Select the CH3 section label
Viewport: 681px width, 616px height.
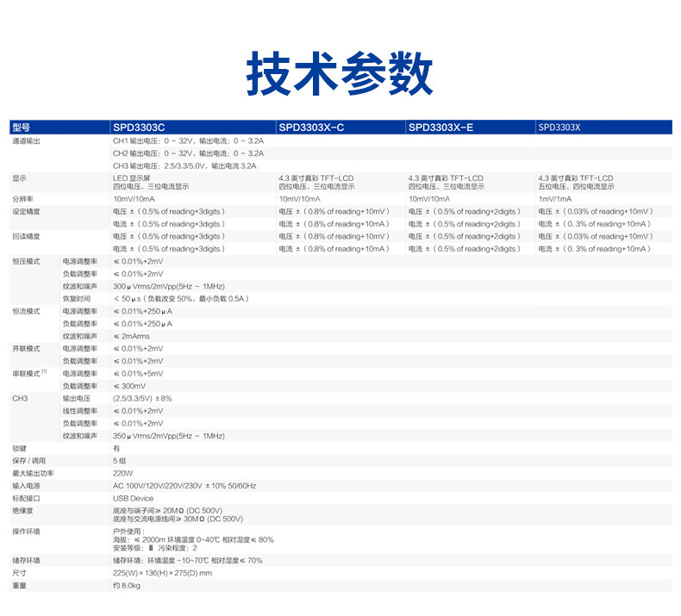click(20, 399)
